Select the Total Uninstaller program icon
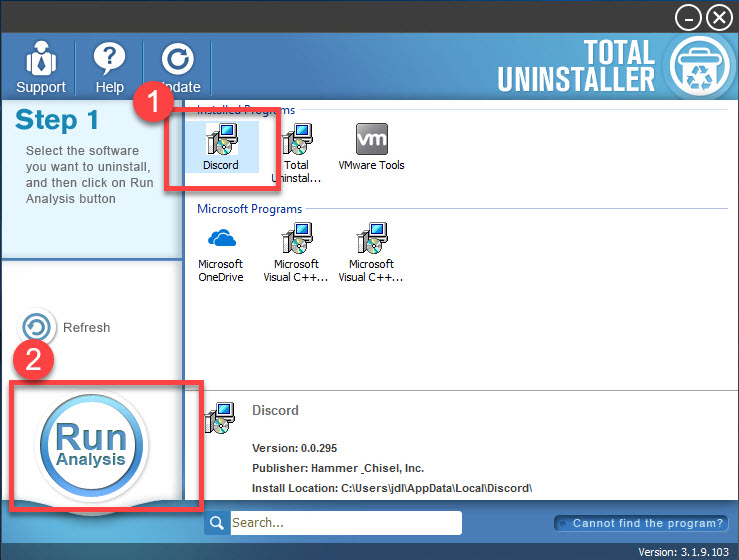The height and width of the screenshot is (560, 739). click(x=296, y=153)
